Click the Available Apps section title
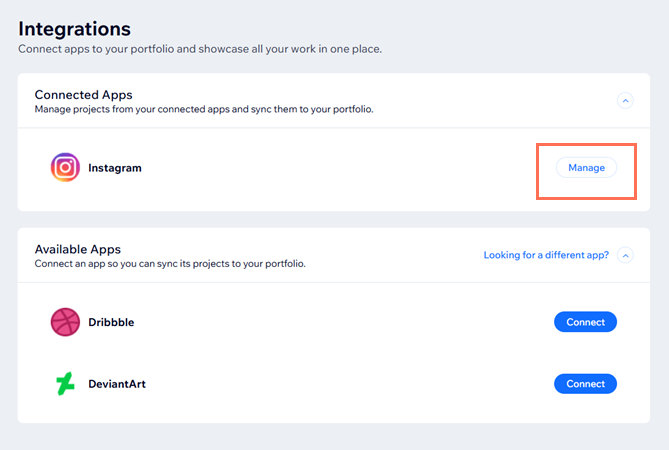Viewport: 669px width, 450px height. pyautogui.click(x=78, y=249)
